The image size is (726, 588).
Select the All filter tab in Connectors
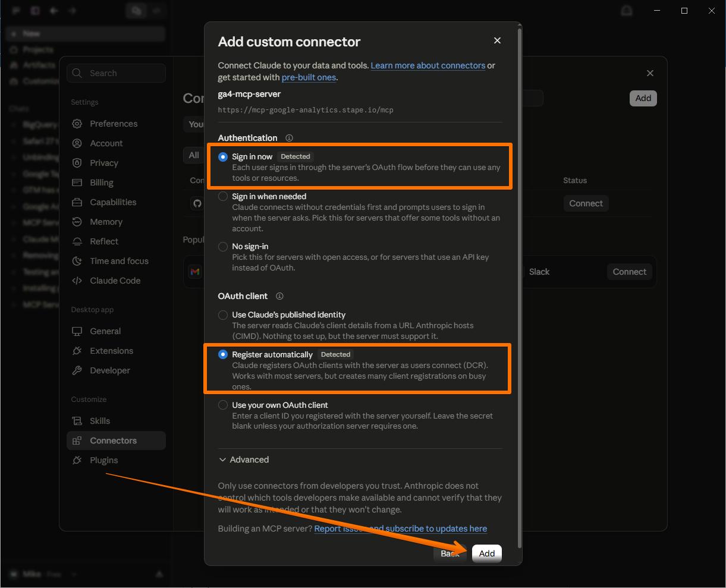(x=194, y=155)
